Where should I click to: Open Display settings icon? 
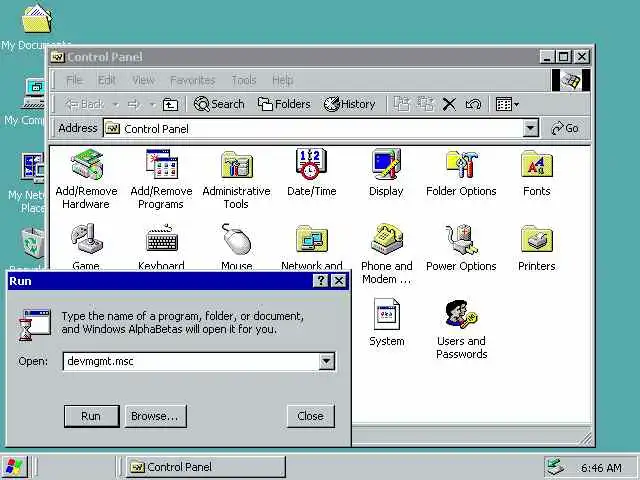pos(386,173)
